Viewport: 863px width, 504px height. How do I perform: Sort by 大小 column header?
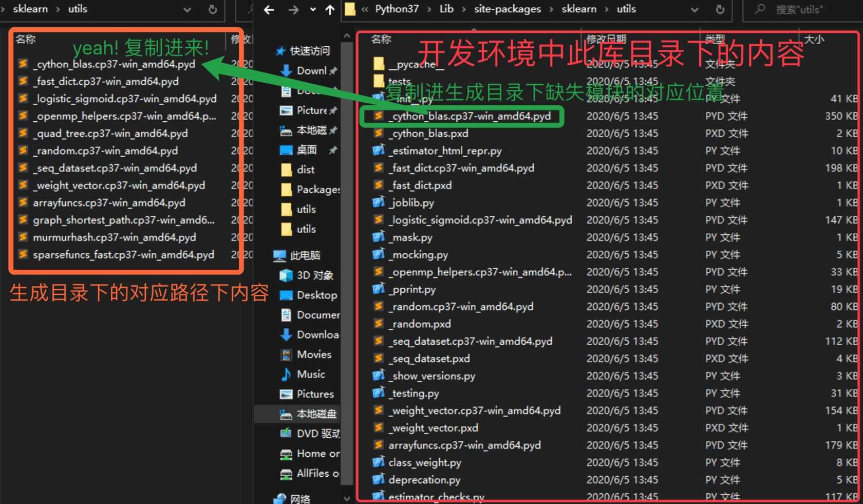point(813,39)
